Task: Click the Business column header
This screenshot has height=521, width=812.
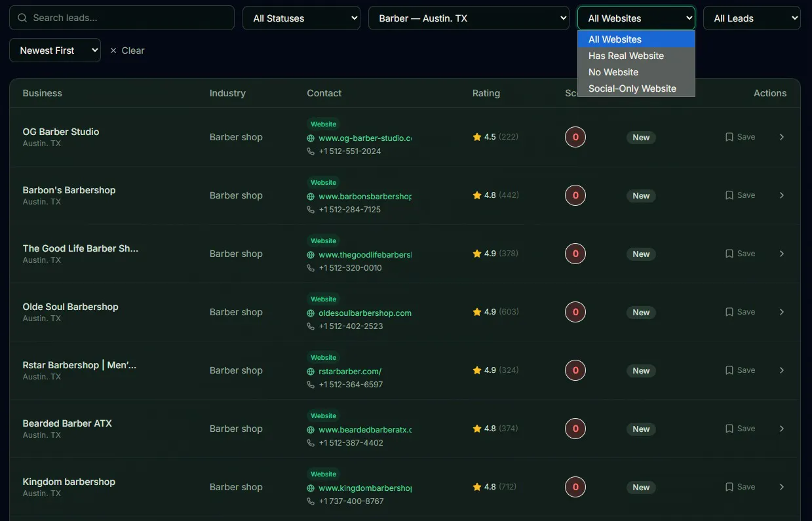Action: (43, 93)
